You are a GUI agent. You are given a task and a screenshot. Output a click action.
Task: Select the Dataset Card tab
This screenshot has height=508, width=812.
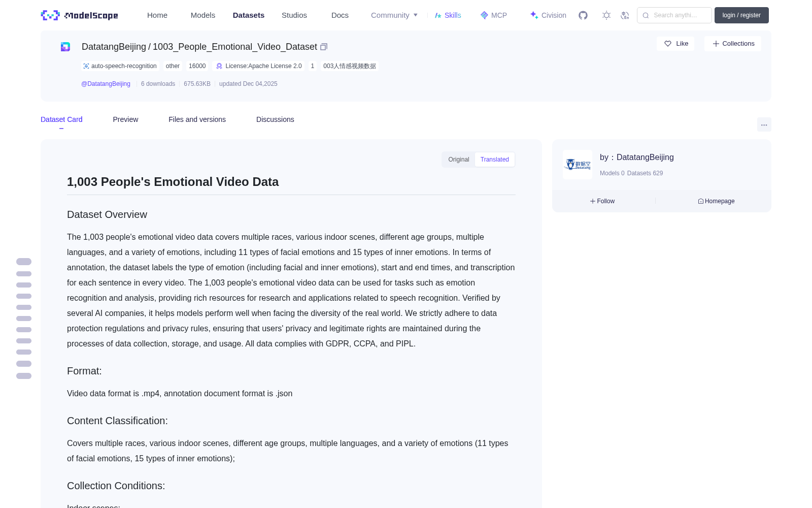click(x=61, y=119)
